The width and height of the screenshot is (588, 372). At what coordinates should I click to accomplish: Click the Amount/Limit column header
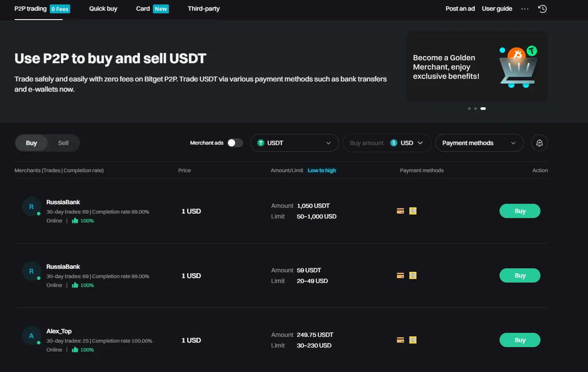click(x=287, y=170)
